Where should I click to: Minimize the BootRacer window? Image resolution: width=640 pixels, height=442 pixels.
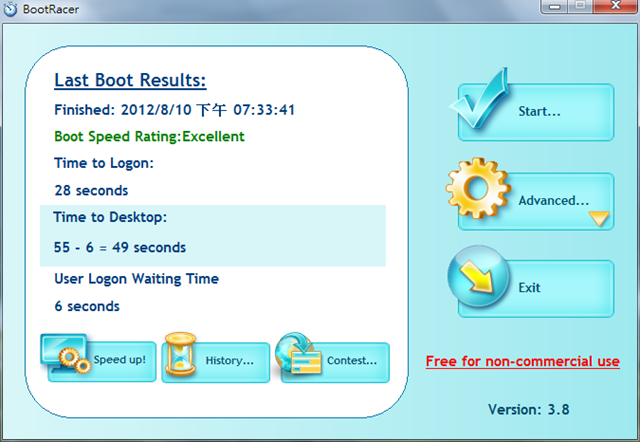(x=554, y=6)
